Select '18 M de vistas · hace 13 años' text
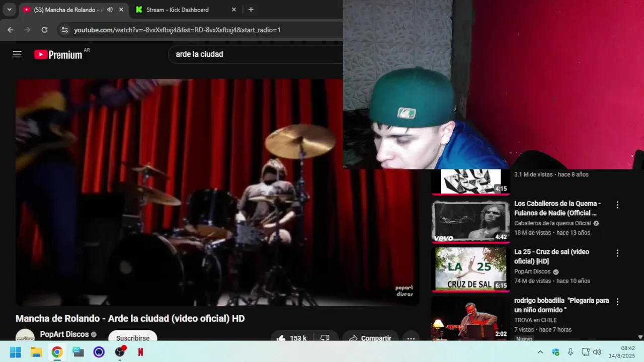Image resolution: width=644 pixels, height=362 pixels. coord(552,233)
